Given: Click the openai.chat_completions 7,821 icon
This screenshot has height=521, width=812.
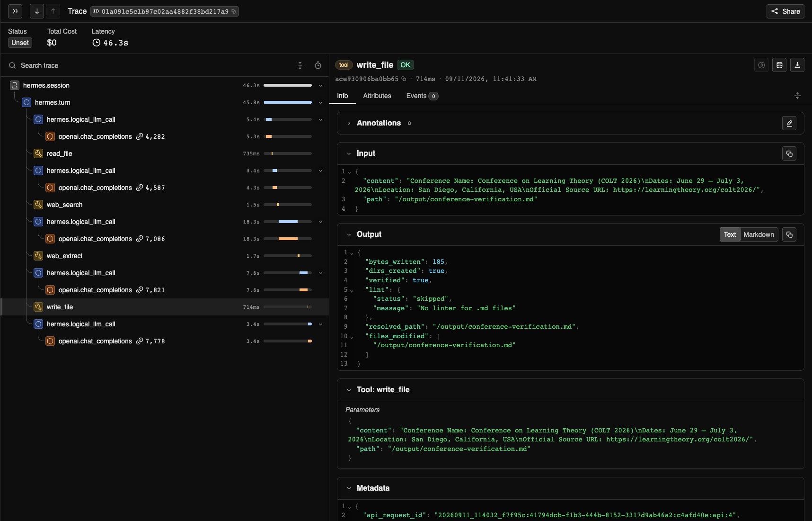Looking at the screenshot, I should tap(50, 290).
